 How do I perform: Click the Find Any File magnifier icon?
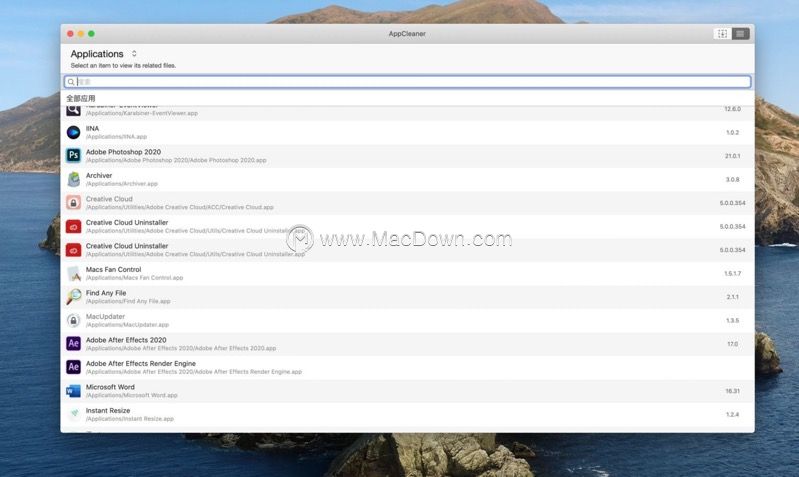(73, 297)
